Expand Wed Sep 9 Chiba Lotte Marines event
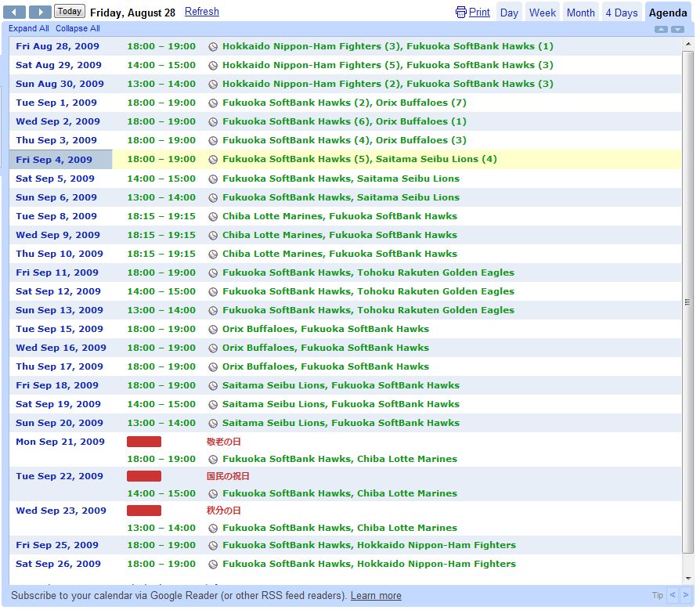This screenshot has width=700, height=610. [340, 235]
